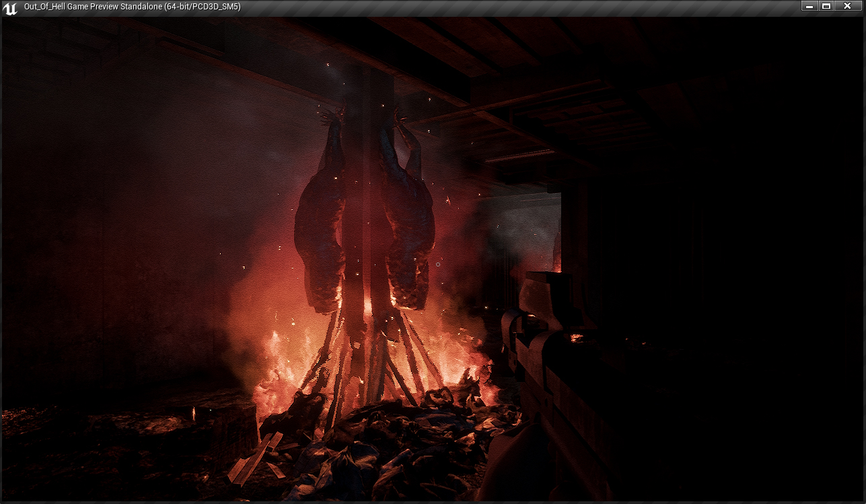Click the glowing ember on the gun

click(x=576, y=337)
